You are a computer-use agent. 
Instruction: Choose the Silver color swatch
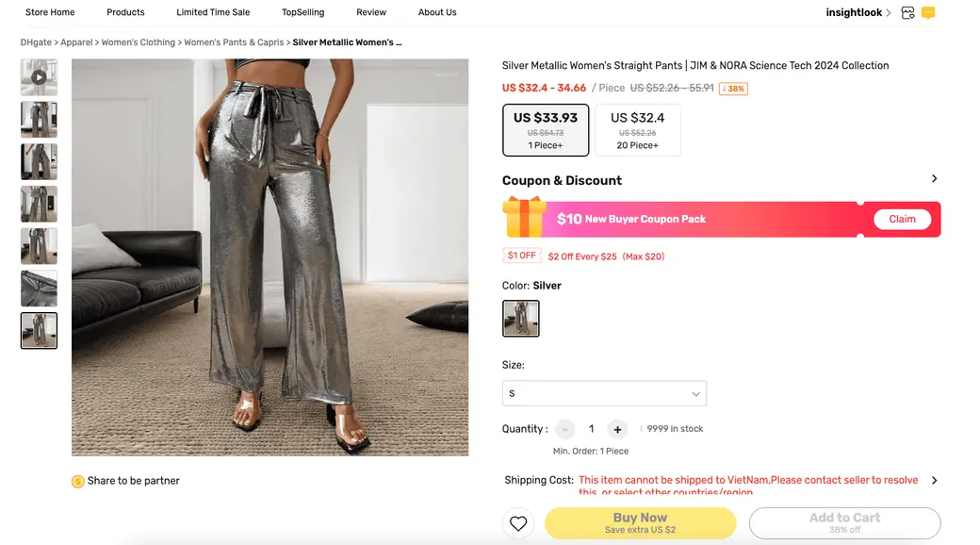520,319
